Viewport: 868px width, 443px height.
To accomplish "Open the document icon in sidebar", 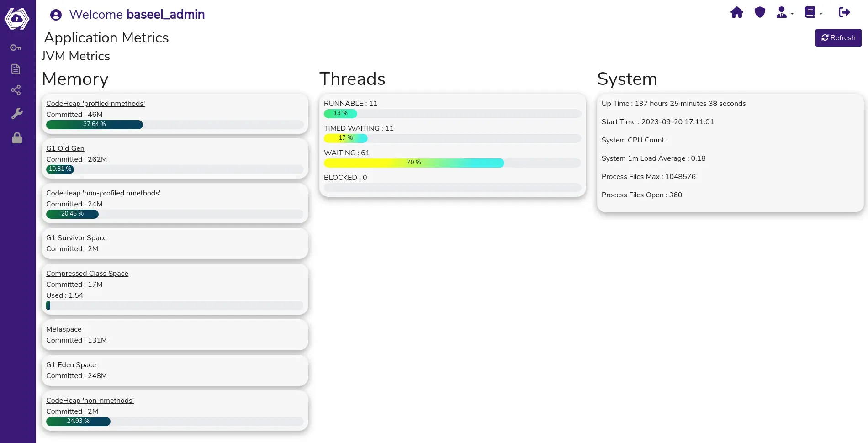I will point(16,69).
